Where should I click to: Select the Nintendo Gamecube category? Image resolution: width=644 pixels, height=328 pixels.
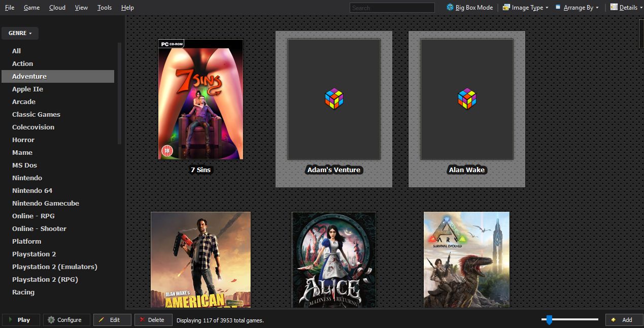[58, 203]
